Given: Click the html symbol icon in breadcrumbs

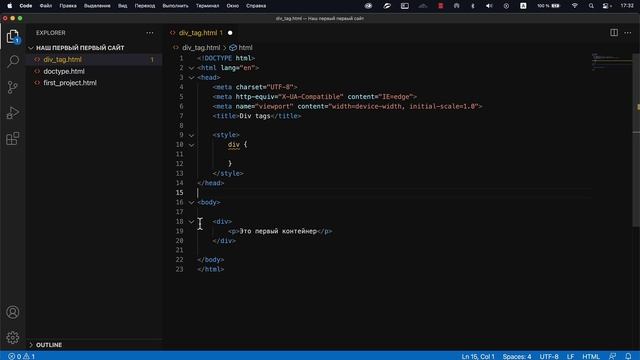Looking at the screenshot, I should tap(233, 48).
